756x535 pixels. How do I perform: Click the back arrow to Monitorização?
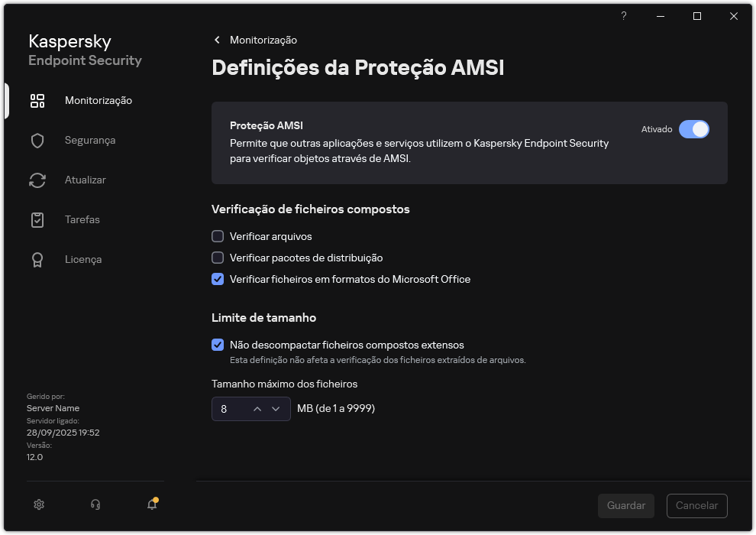[x=217, y=40]
